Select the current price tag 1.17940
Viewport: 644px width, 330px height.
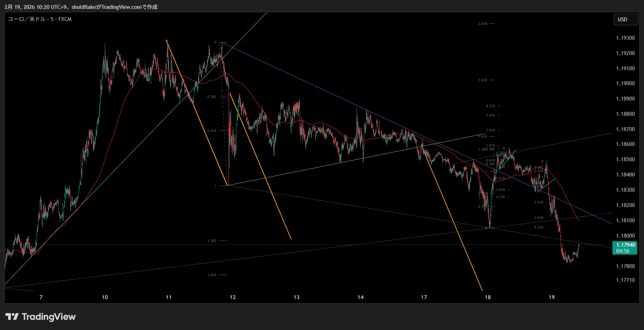pos(625,245)
